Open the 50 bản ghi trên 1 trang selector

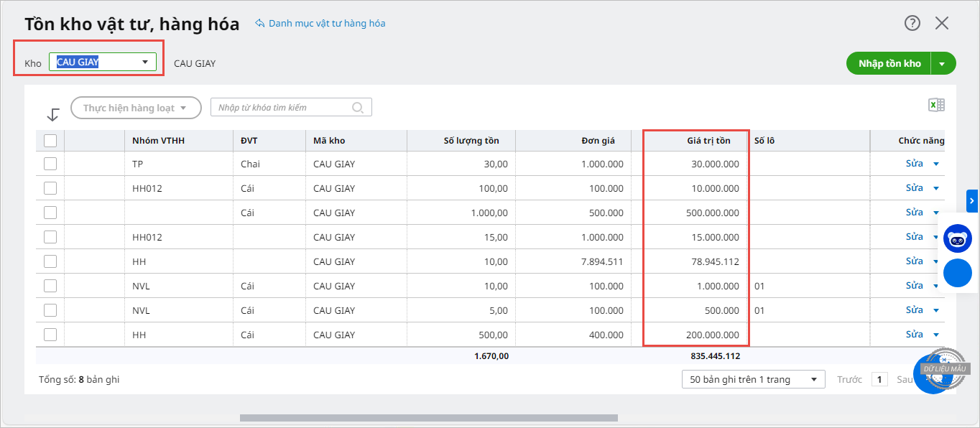coord(753,379)
